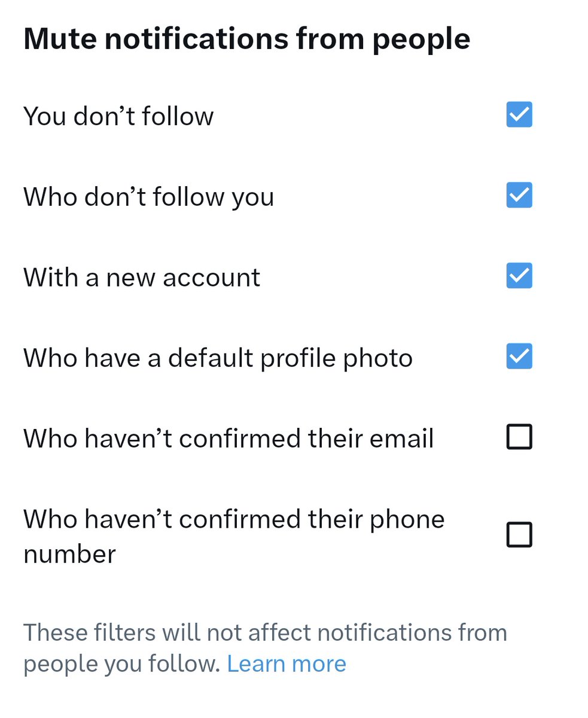Check the 'haven't confirmed their phone number' box
This screenshot has height=718, width=588.
(x=519, y=535)
